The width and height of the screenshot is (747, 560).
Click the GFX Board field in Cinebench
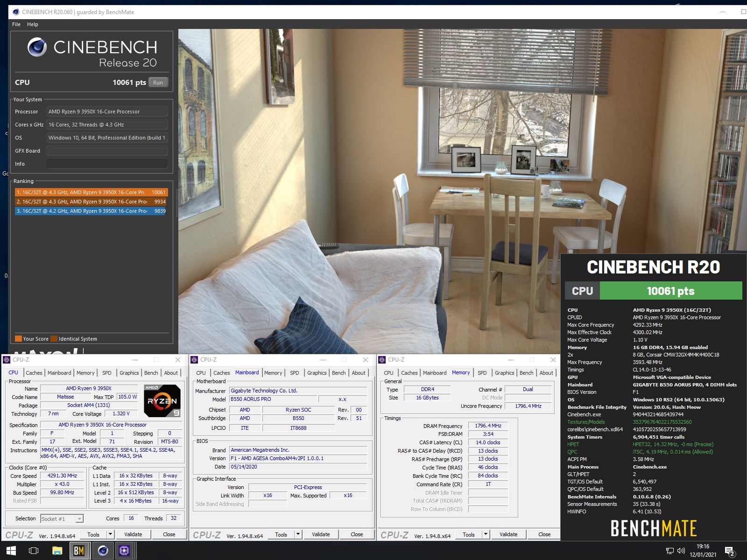107,151
